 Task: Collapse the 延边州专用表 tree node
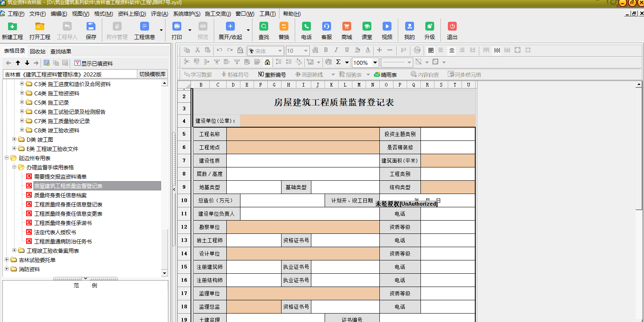(x=7, y=158)
